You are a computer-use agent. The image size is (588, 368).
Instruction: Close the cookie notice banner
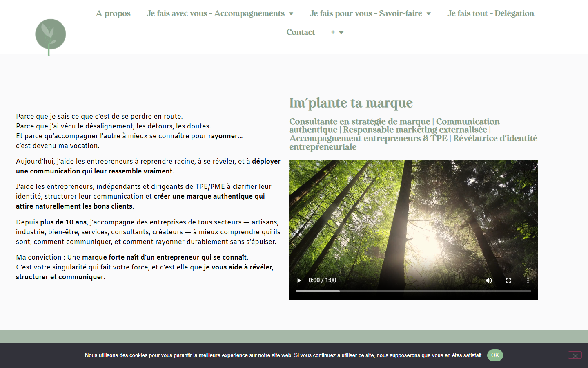click(575, 356)
